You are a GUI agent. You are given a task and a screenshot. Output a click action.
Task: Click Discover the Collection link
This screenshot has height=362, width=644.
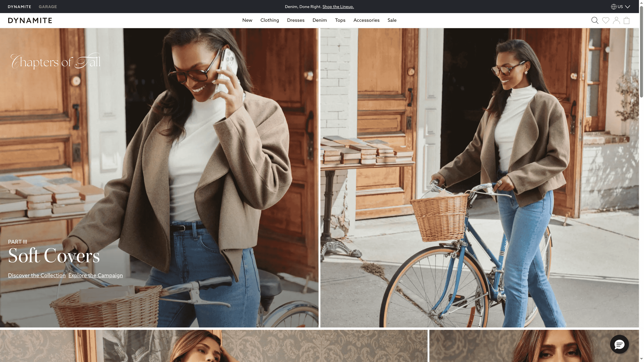pyautogui.click(x=37, y=275)
